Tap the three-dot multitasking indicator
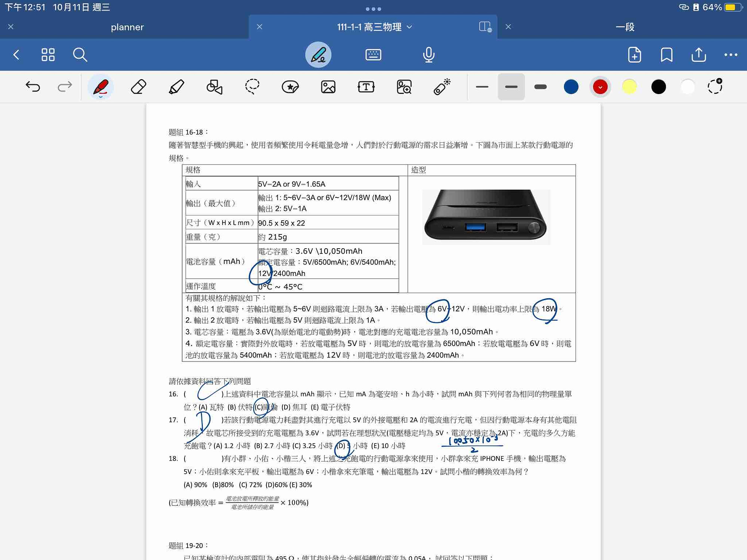Viewport: 747px width, 560px height. [x=373, y=9]
